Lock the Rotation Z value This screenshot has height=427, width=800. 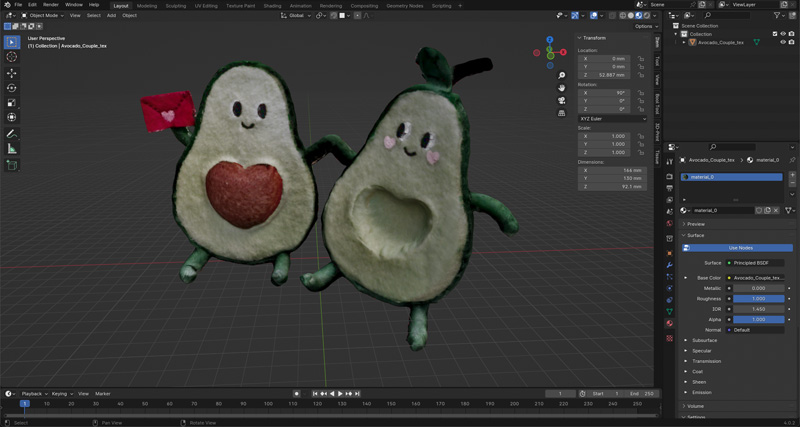(x=640, y=109)
